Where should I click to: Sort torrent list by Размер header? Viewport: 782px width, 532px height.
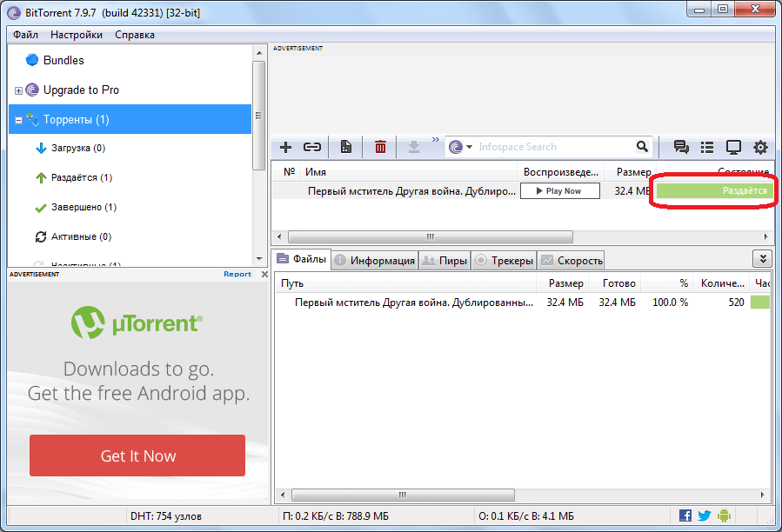(631, 172)
